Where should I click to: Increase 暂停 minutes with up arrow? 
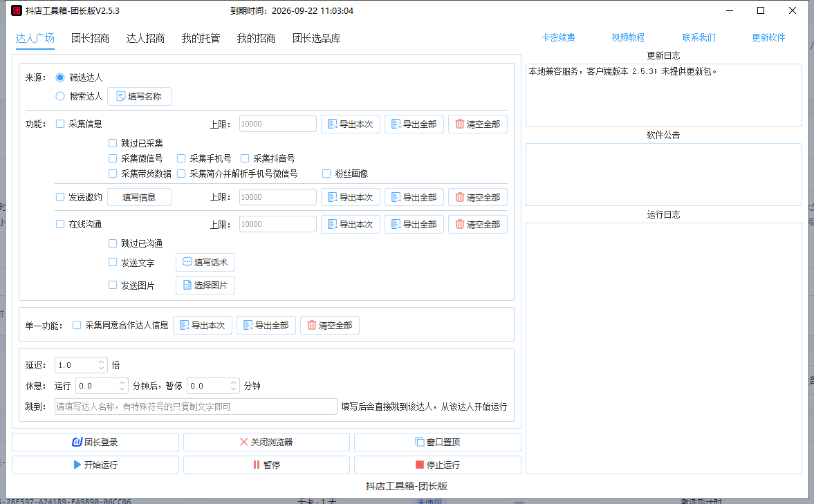tap(234, 383)
